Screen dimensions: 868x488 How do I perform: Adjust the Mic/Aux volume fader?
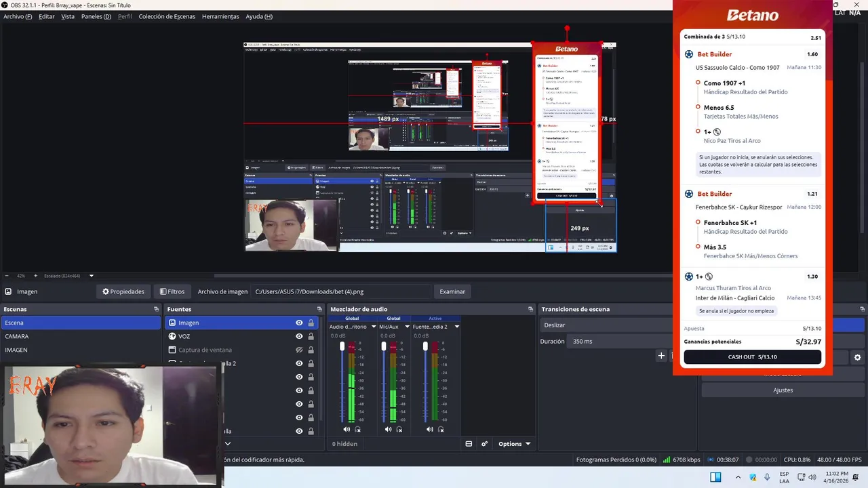pyautogui.click(x=384, y=346)
